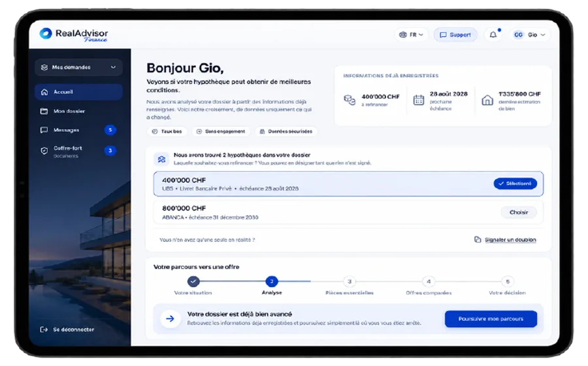The image size is (588, 366).
Task: Click the Accueil home icon
Action: pos(44,92)
